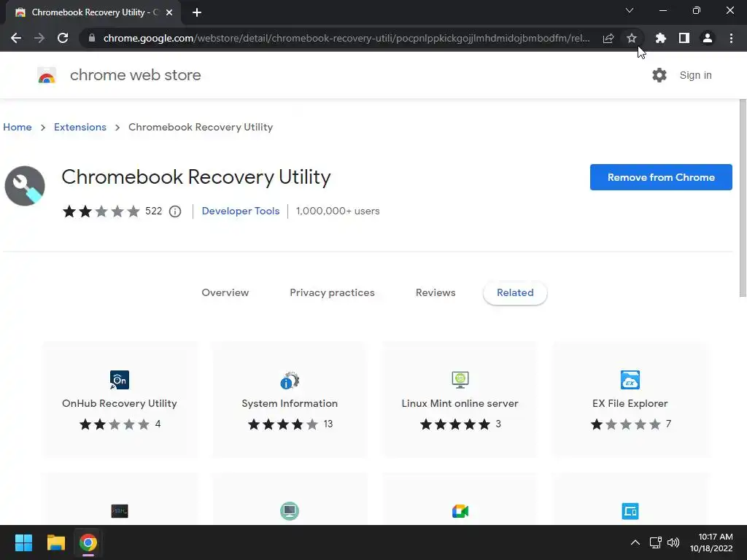Reload the page with the refresh icon
The image size is (747, 560).
[63, 38]
